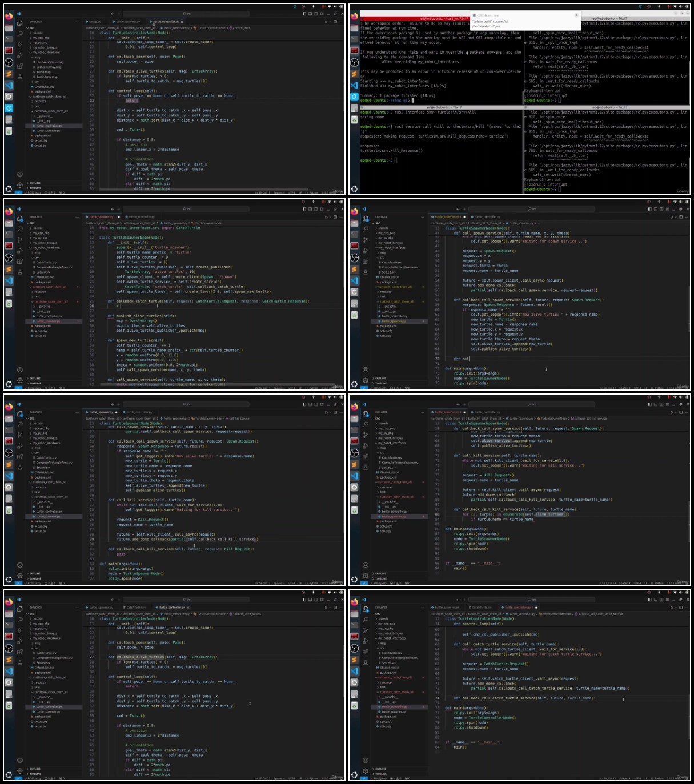Image resolution: width=694 pixels, height=784 pixels.
Task: Toggle Secondary Side Bar in the bottom-right screenshot's title bar
Action: click(x=660, y=600)
